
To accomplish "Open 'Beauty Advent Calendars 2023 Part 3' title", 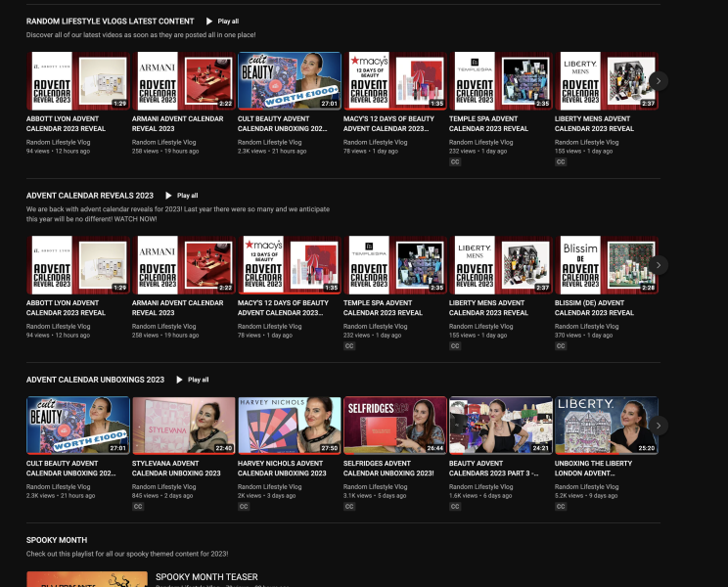I will tap(493, 469).
